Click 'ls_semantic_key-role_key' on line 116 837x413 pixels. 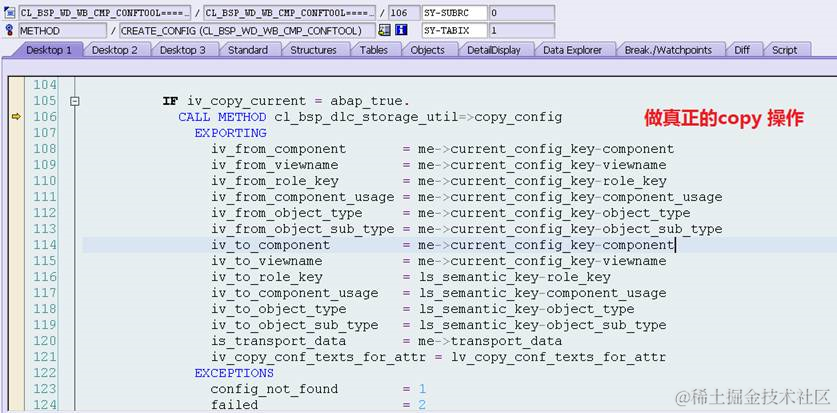coord(515,277)
